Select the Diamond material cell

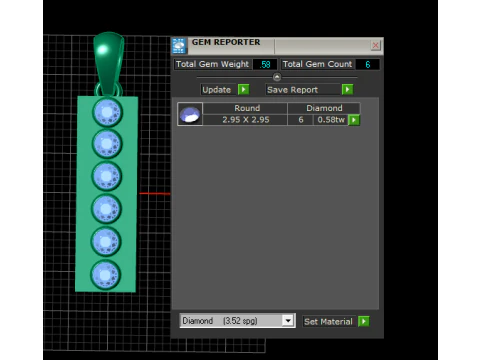pyautogui.click(x=324, y=108)
